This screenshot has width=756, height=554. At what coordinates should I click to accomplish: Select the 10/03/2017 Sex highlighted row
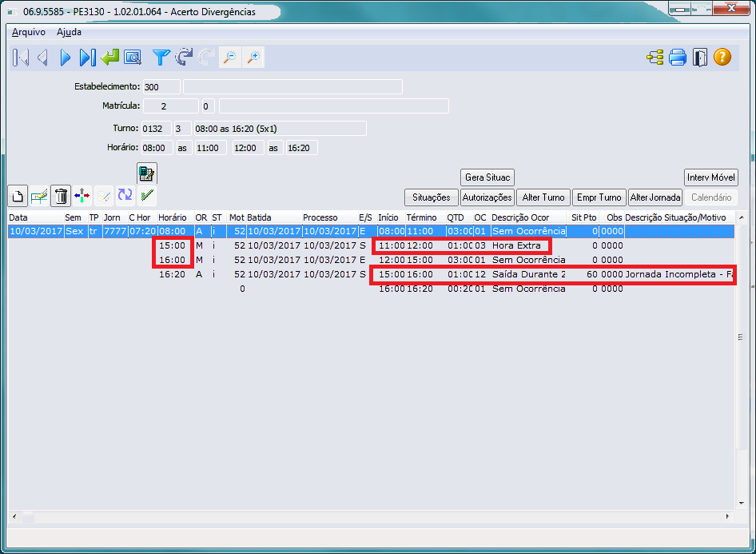click(x=371, y=231)
